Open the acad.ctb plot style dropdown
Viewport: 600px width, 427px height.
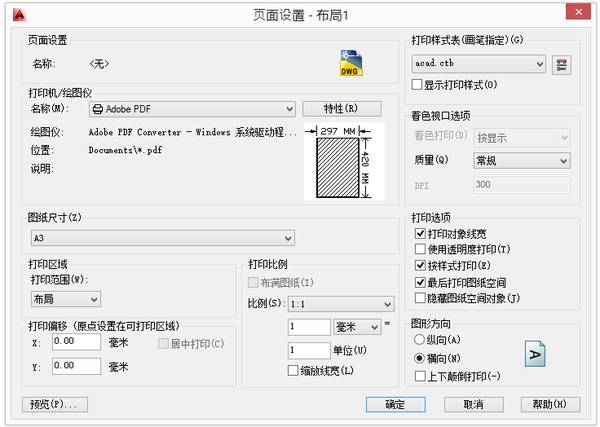(x=479, y=65)
